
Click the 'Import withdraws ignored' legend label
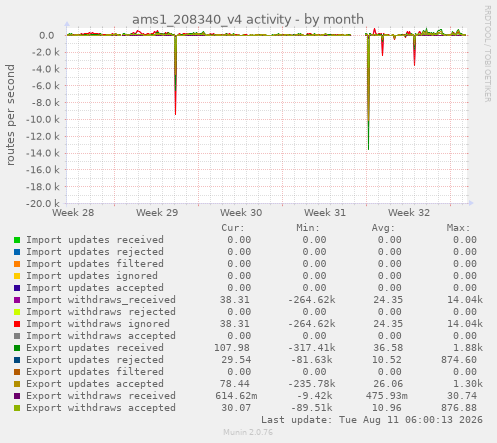pyautogui.click(x=98, y=324)
